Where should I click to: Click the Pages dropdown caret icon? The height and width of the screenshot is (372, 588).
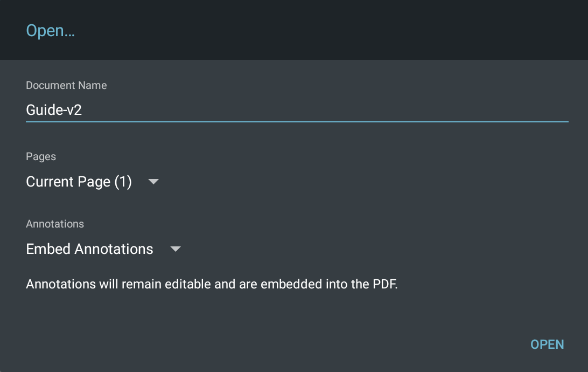point(153,182)
